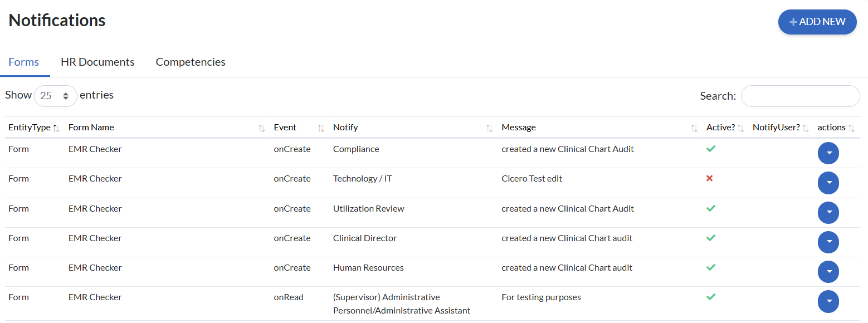Screen dimensions: 868x323
Task: Sort by Event column arrows icon
Action: click(x=321, y=128)
